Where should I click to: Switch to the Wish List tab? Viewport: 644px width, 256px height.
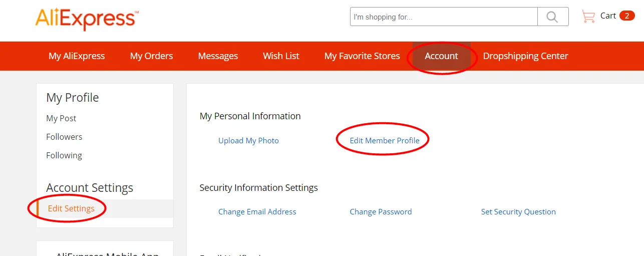pyautogui.click(x=281, y=56)
